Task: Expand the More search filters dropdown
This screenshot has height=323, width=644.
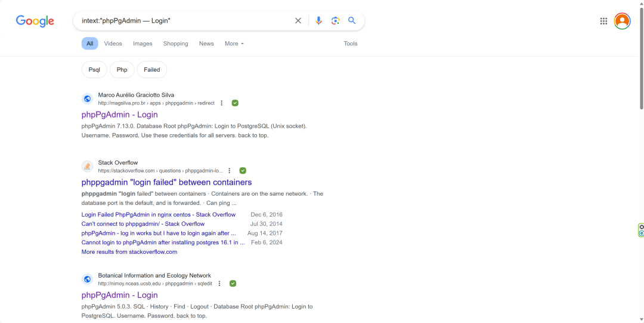Action: click(x=234, y=44)
